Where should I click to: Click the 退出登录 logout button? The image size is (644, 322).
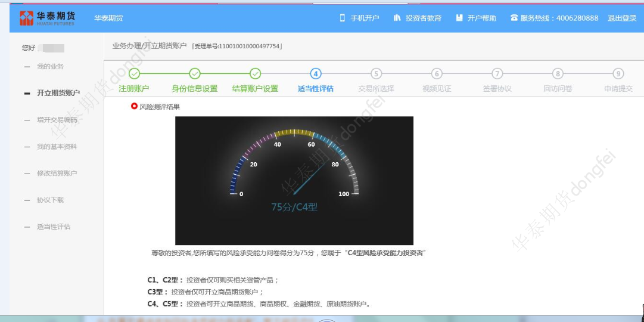click(622, 18)
